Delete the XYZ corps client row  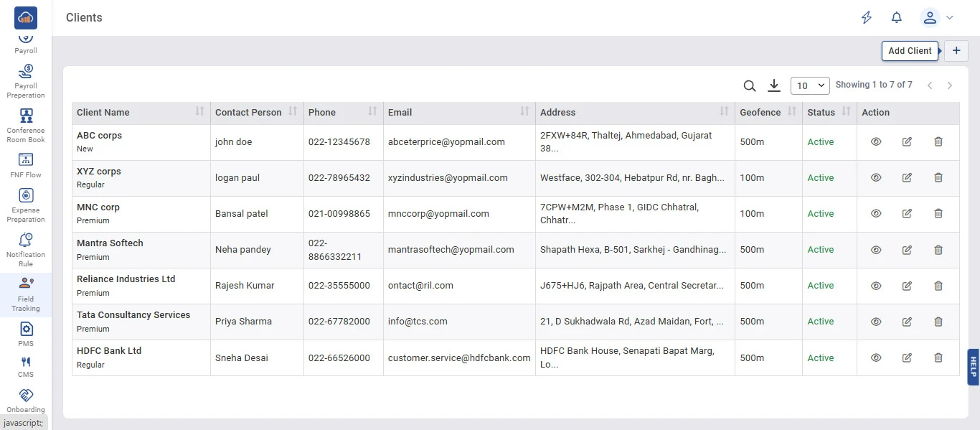pyautogui.click(x=938, y=178)
